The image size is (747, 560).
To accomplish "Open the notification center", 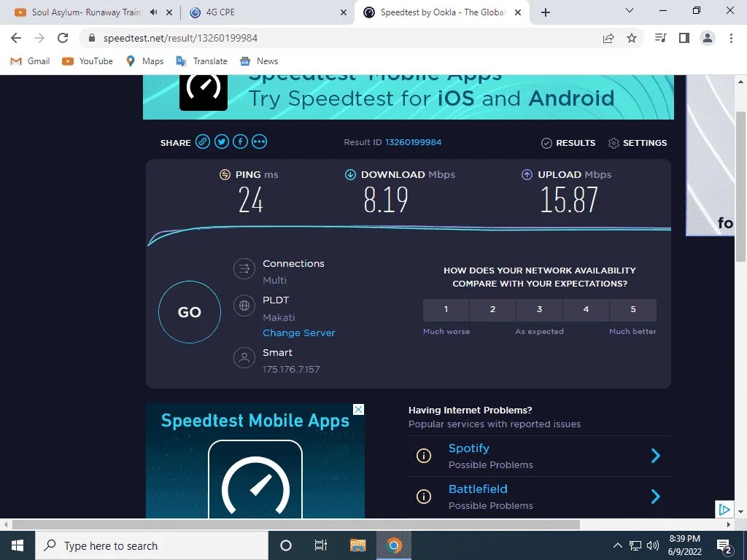I will click(724, 547).
